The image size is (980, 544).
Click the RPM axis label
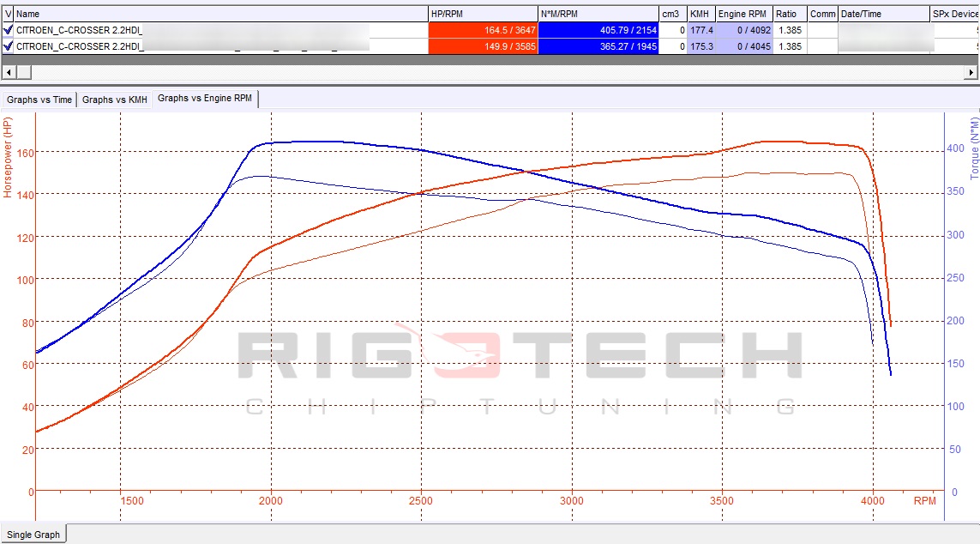click(x=924, y=501)
